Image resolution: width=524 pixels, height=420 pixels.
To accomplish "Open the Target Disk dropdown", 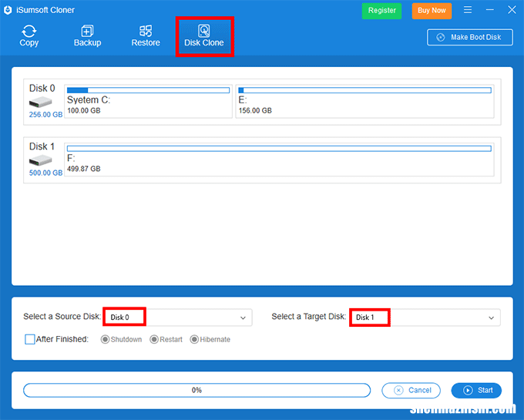I will pos(425,318).
